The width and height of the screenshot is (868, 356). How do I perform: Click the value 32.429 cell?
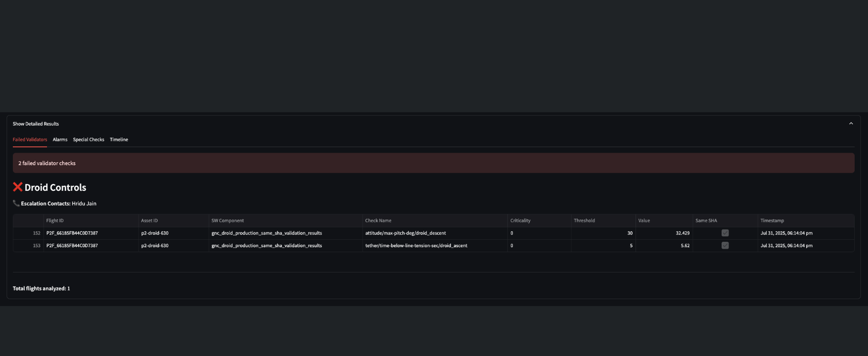[664, 233]
